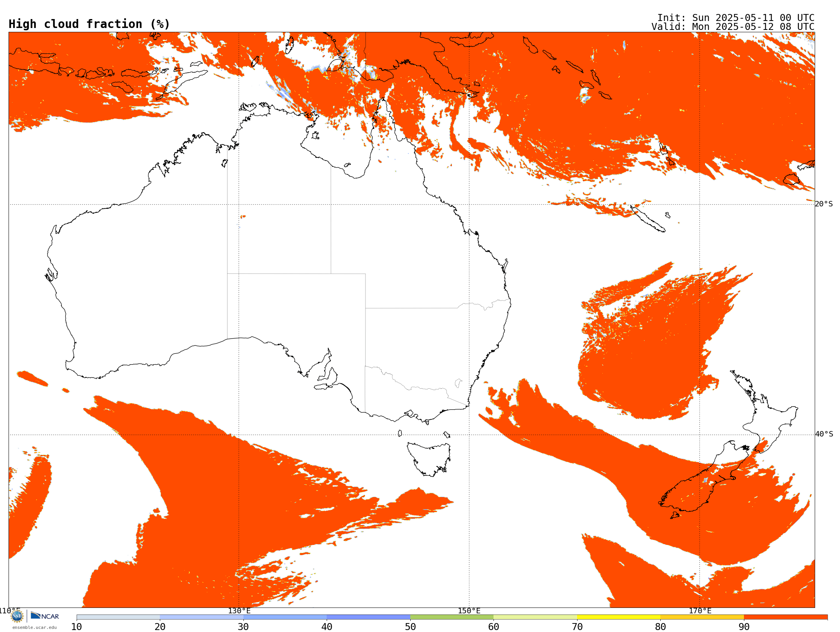Click the 'High cloud fraction (%)' title
This screenshot has height=632, width=840.
89,24
